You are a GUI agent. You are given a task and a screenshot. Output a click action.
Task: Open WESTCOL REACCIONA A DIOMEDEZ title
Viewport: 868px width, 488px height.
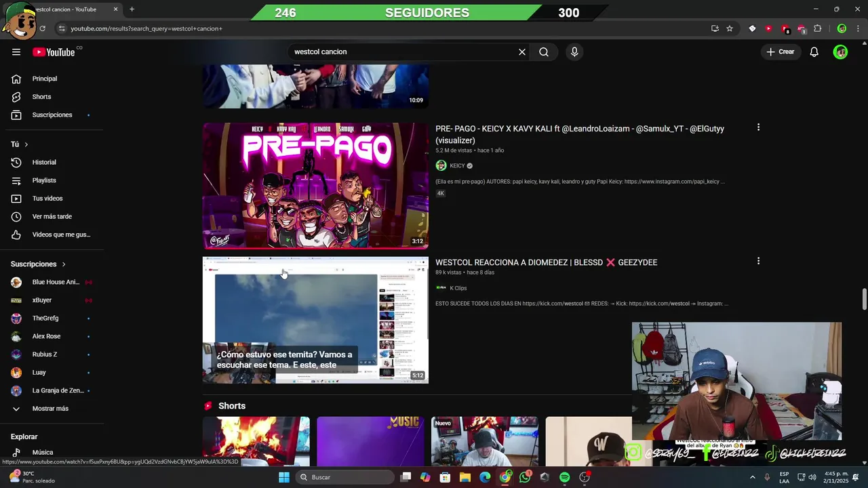(546, 262)
